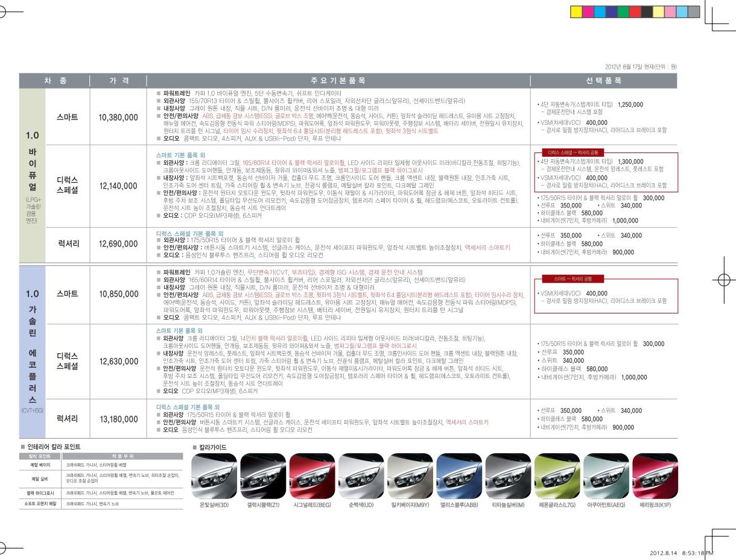Click the 10,380,000 price of the 스마트 trim
736x560 pixels.
tap(118, 118)
